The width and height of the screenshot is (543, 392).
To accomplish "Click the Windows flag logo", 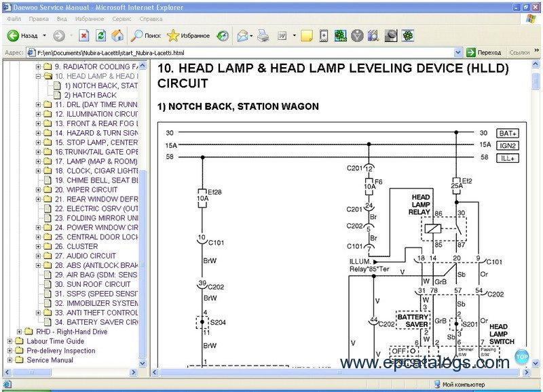I will (x=531, y=19).
